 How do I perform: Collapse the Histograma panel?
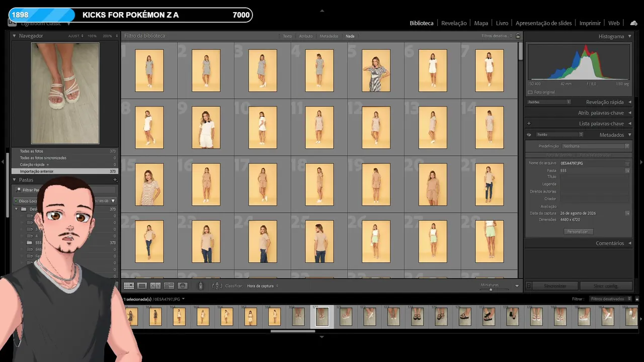(629, 36)
